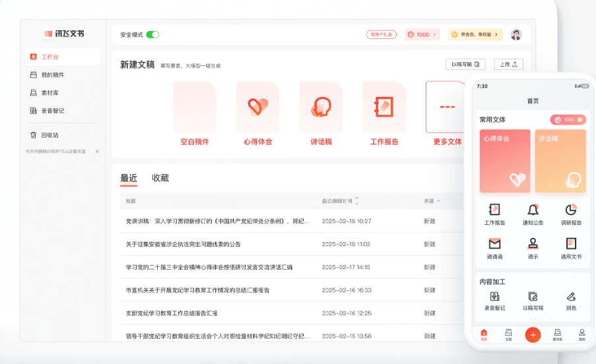Open document 领导干部党纪学习教育组织生活会

pos(218,336)
